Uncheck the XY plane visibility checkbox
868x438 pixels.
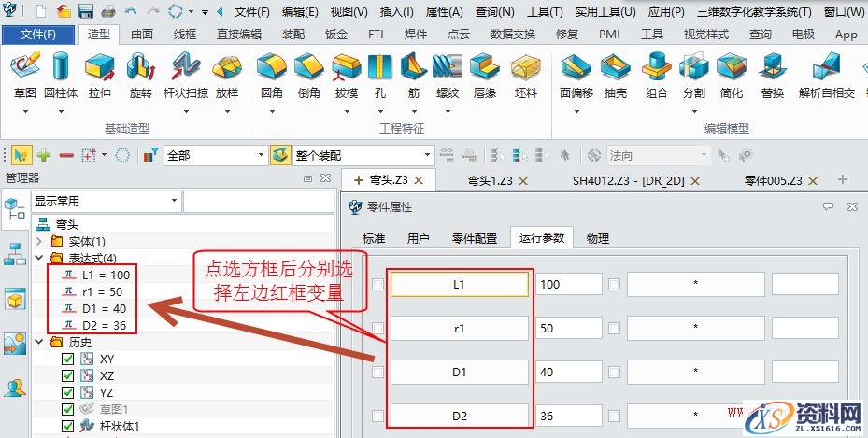click(67, 359)
